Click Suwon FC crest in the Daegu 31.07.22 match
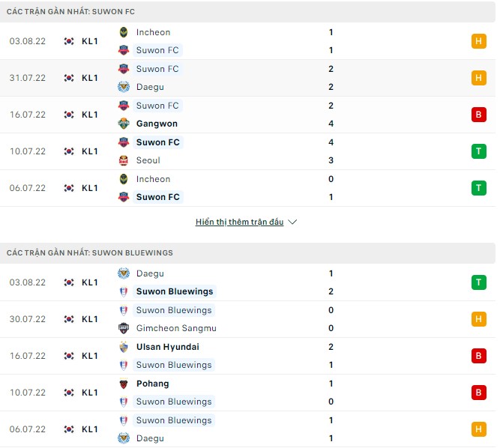 [124, 69]
